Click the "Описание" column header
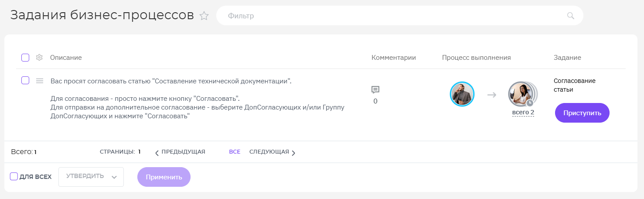This screenshot has width=644, height=199. [66, 58]
